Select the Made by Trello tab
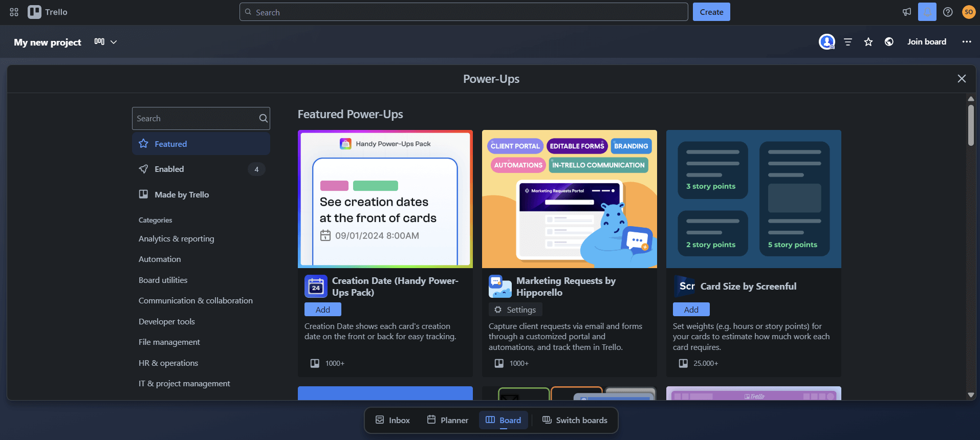The width and height of the screenshot is (980, 440). click(201, 194)
